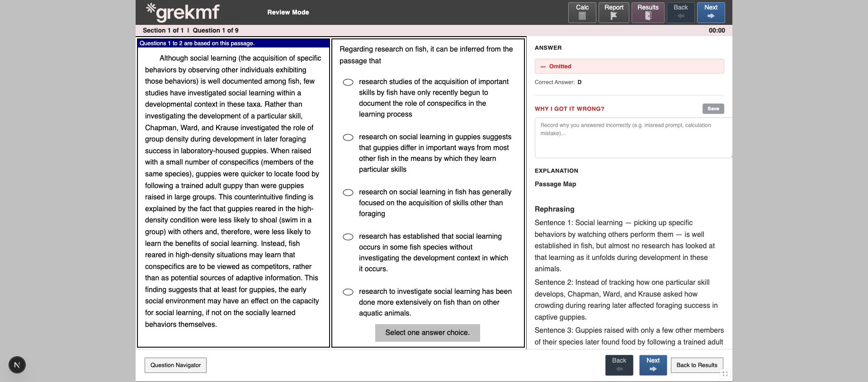The height and width of the screenshot is (382, 868).
Task: Click the question stem 'Regarding research on fish'
Action: (x=426, y=55)
